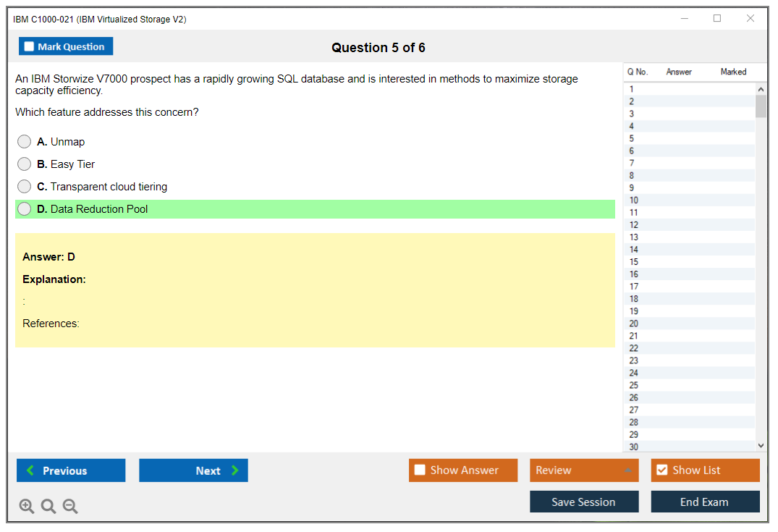Select answer D. Data Reduction Pool

[x=25, y=209]
